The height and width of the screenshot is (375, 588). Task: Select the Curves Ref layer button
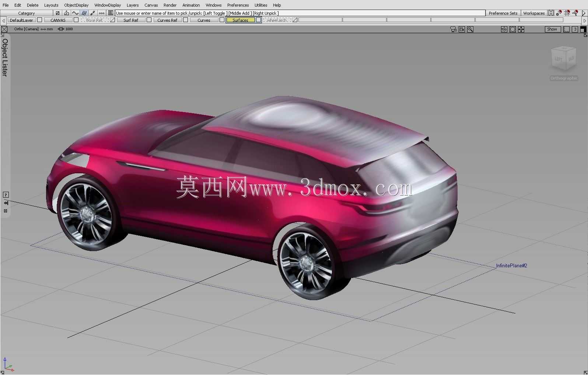click(167, 20)
